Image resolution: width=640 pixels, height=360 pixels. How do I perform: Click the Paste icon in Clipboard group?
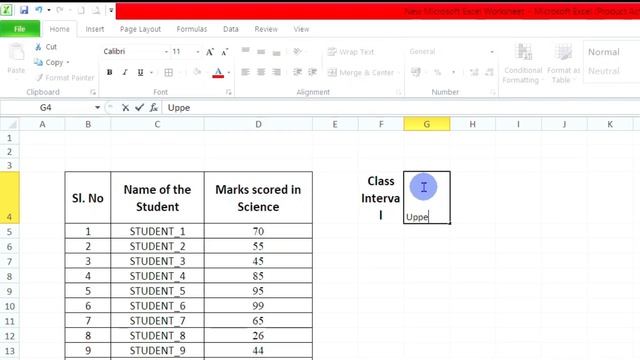[16, 53]
